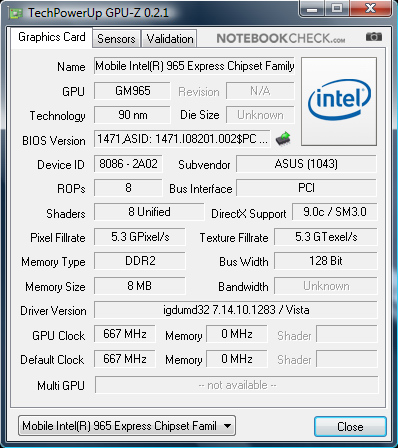The width and height of the screenshot is (398, 448).
Task: Switch to the Sensors tab
Action: (116, 38)
